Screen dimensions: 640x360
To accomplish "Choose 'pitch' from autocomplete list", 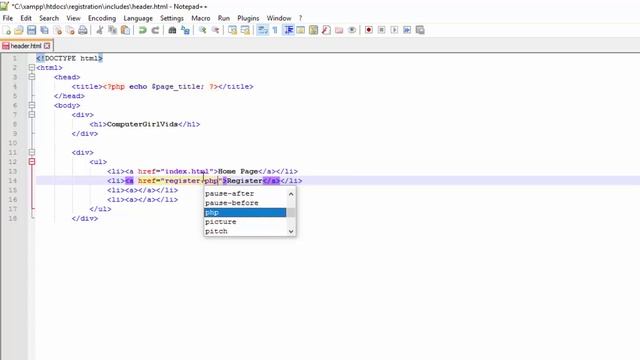I will (245, 231).
